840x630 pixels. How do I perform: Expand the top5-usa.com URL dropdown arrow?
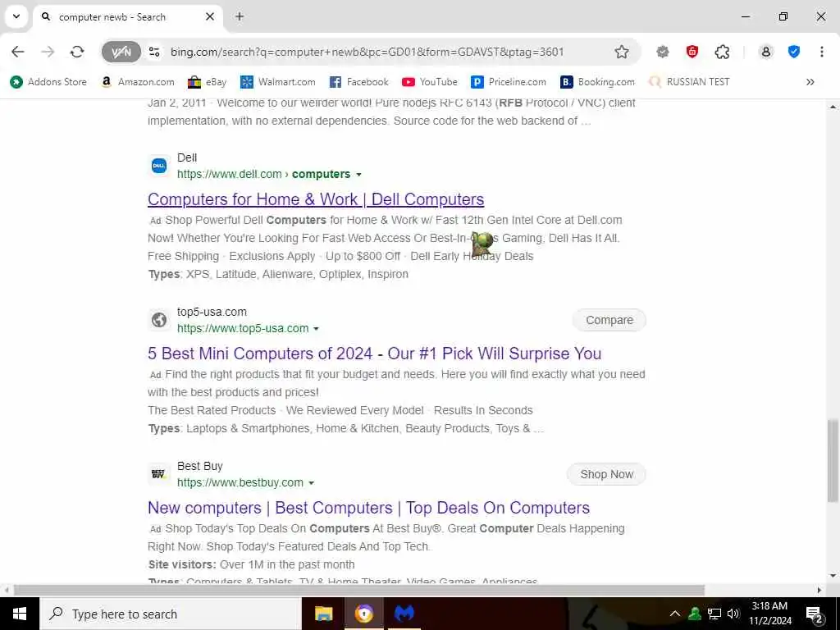[x=316, y=329]
